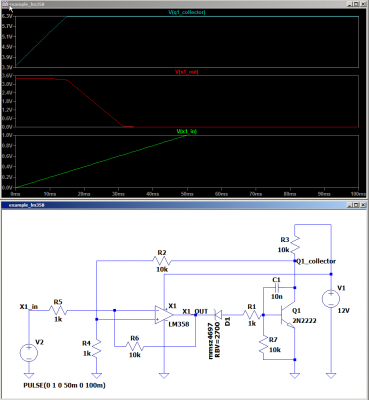369x400 pixels.
Task: Click the resistor symbol R5
Action: pyautogui.click(x=58, y=311)
